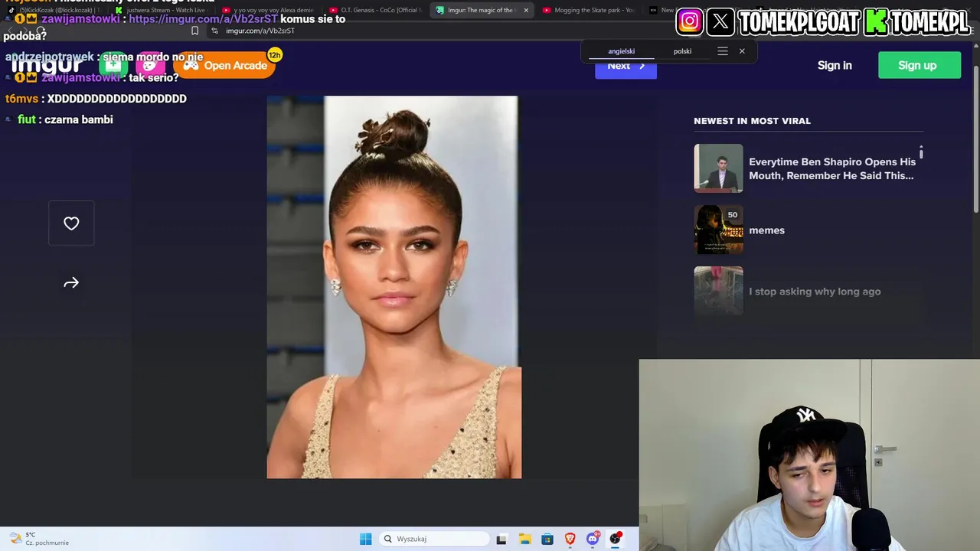Click the main post portrait image
This screenshot has height=551, width=980.
point(394,287)
